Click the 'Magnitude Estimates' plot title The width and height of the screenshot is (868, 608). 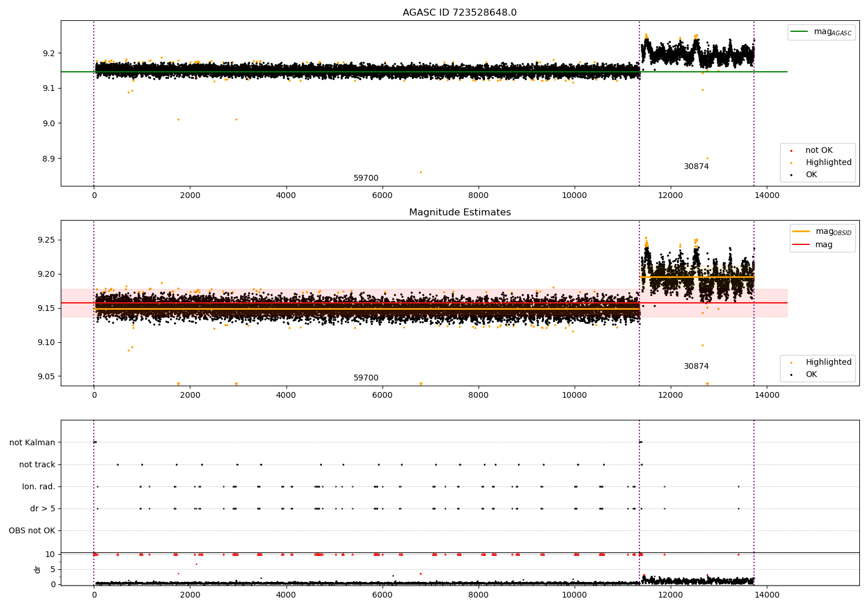(459, 213)
